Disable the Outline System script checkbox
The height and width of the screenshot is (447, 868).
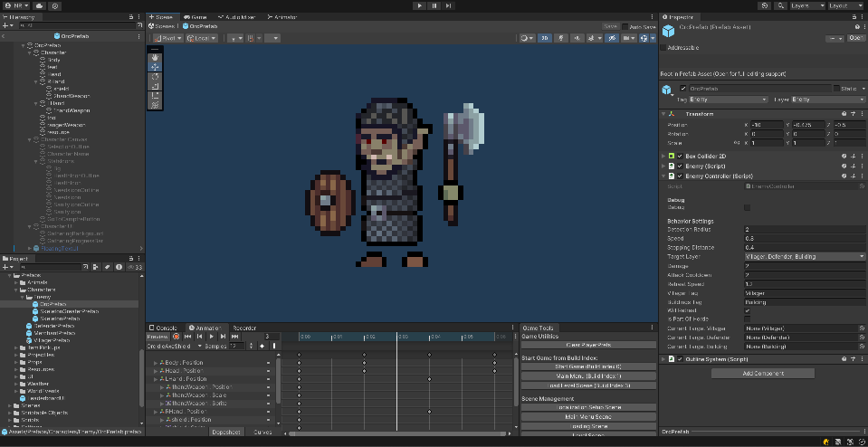coord(680,359)
